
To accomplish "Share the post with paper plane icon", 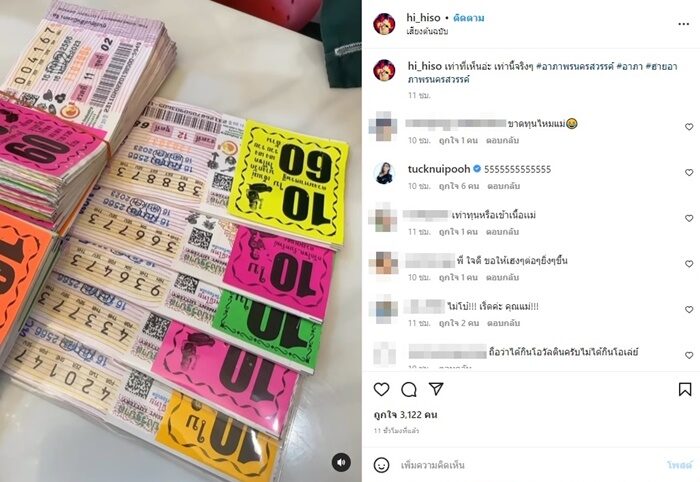I will pyautogui.click(x=436, y=389).
